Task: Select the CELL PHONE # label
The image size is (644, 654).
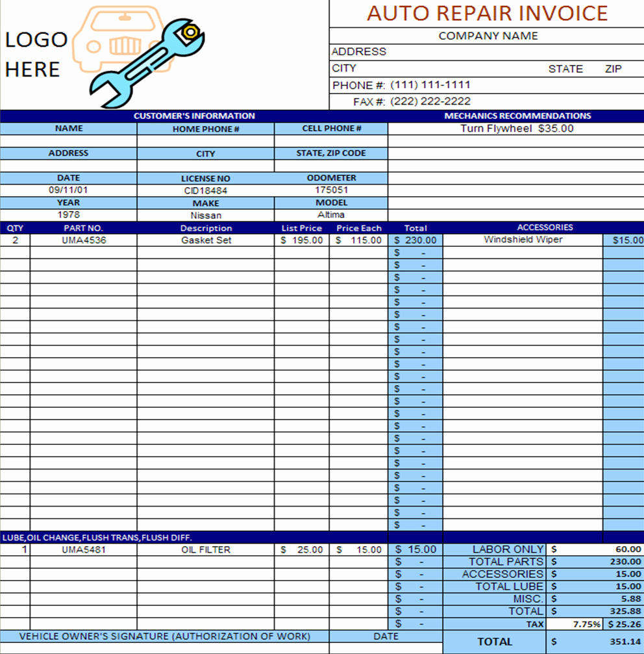Action: pyautogui.click(x=331, y=129)
